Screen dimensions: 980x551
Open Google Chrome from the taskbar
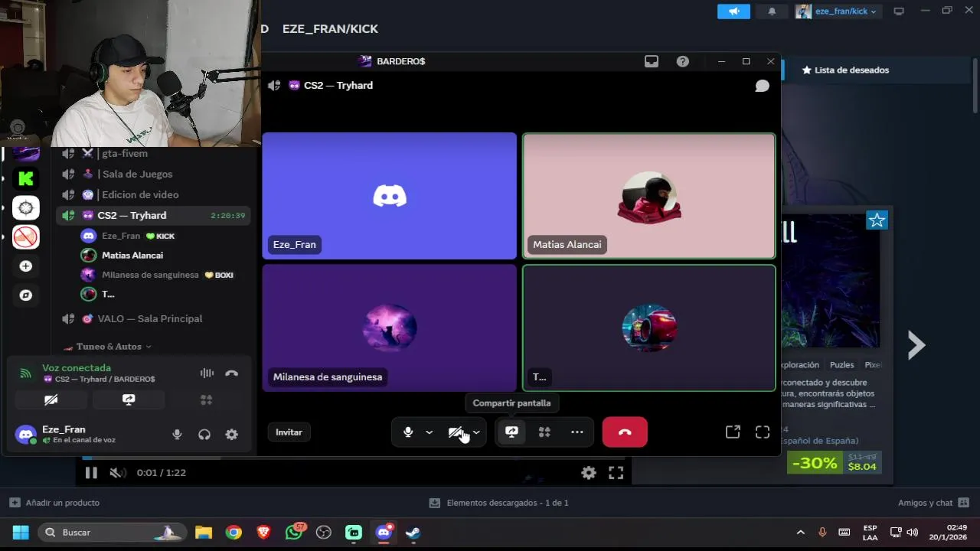pos(234,533)
